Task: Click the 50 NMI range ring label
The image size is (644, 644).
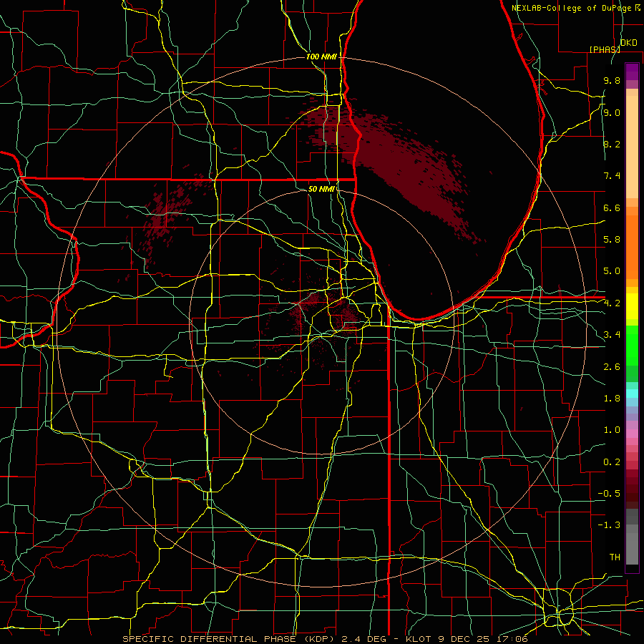Action: (321, 189)
